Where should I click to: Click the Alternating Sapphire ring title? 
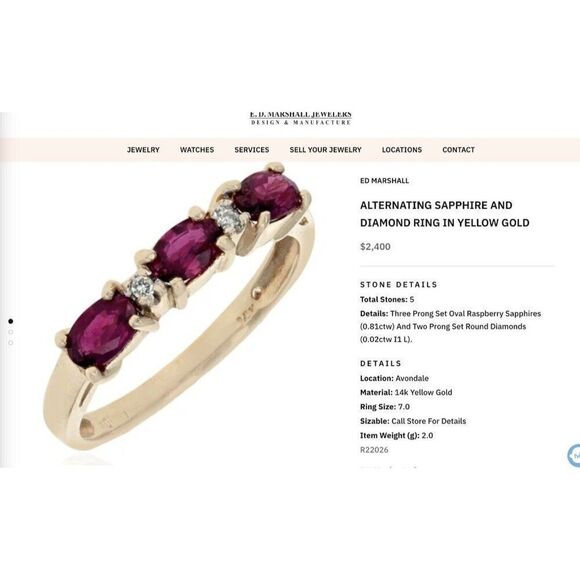[445, 214]
